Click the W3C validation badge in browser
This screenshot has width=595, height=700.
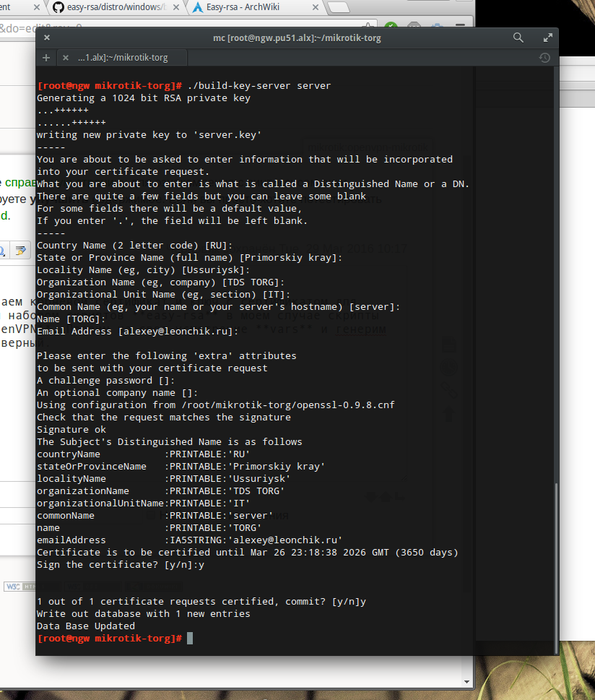click(19, 586)
